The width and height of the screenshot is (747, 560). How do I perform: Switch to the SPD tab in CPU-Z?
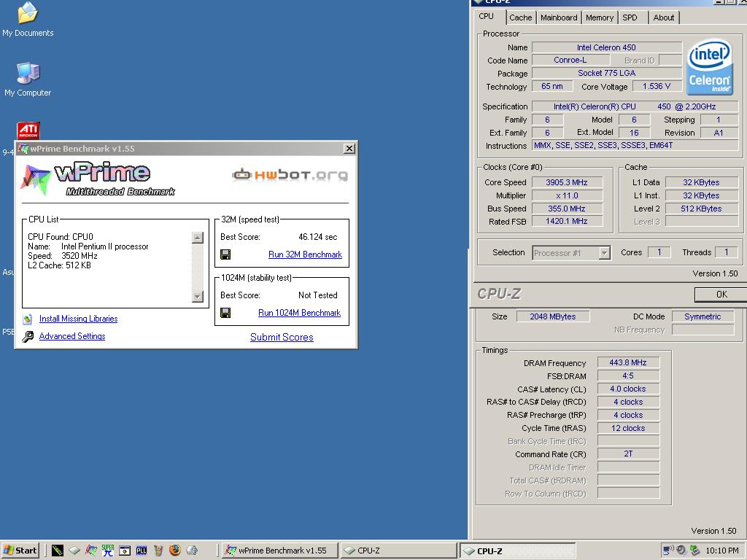click(630, 17)
